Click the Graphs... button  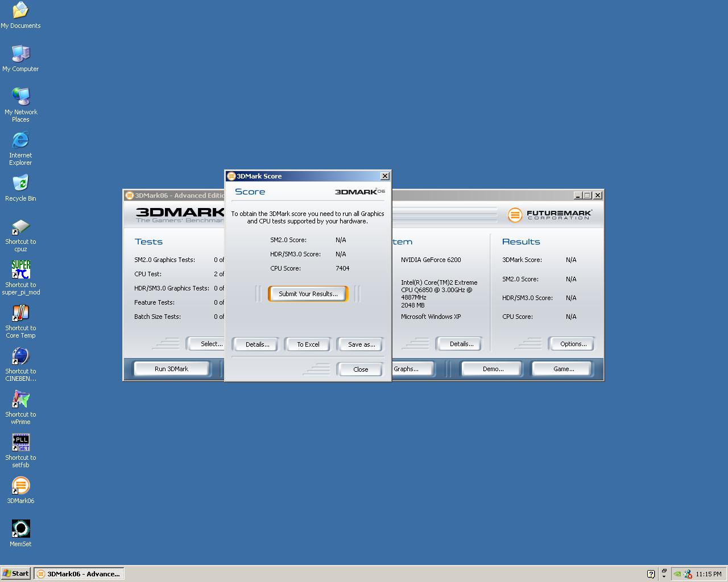tap(412, 369)
